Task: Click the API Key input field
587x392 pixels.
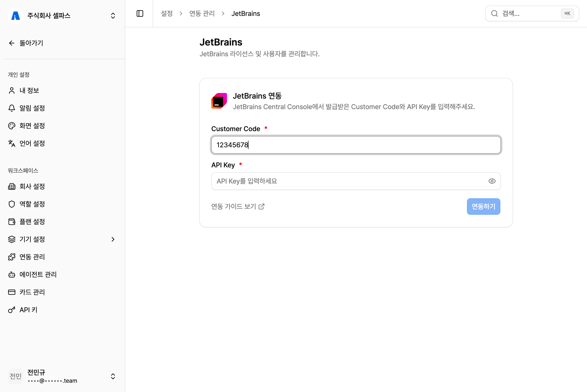Action: click(356, 181)
